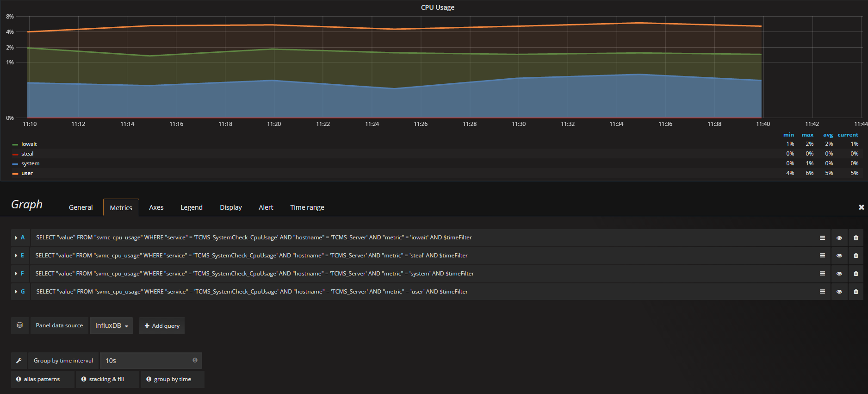Delete query G with its trash icon
This screenshot has height=394, width=868.
tap(856, 292)
